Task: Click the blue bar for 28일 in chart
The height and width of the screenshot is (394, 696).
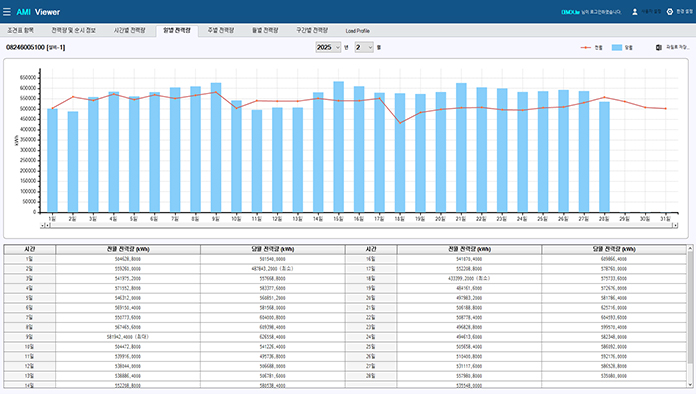Action: 604,157
